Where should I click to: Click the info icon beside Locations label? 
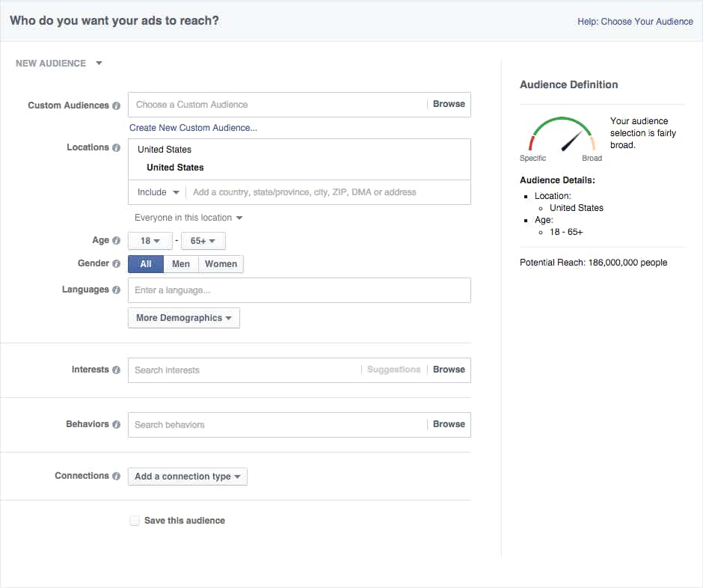pos(116,148)
